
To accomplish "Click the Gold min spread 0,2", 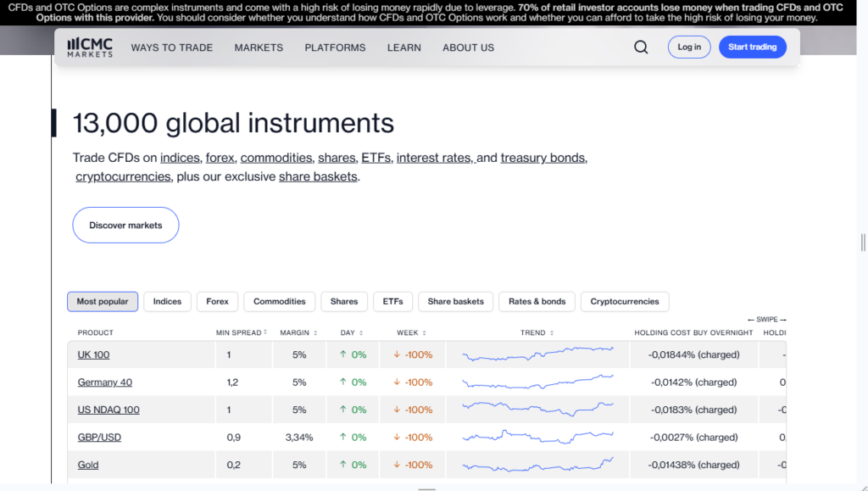I will point(234,465).
